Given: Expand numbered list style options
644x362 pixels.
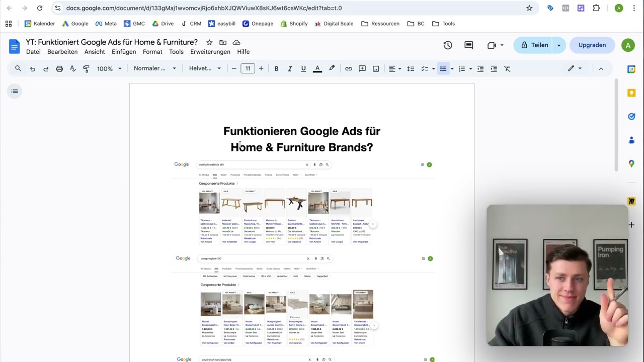Looking at the screenshot, I should (470, 68).
